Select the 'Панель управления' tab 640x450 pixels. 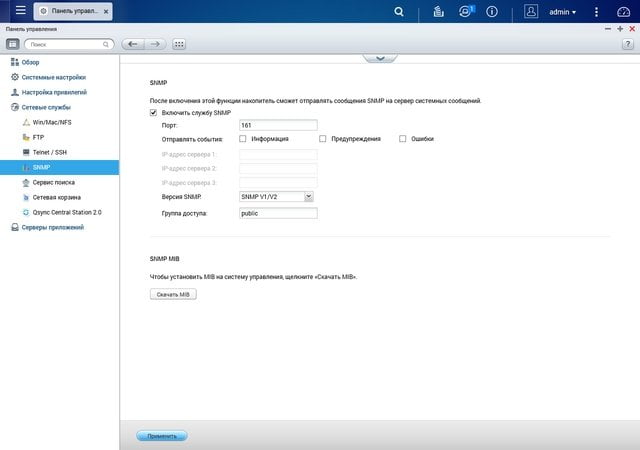[73, 11]
